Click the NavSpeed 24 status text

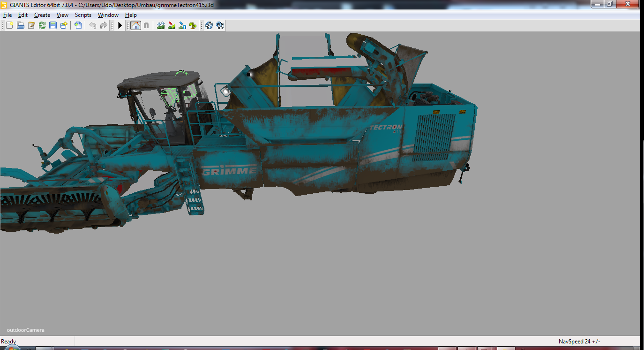(x=579, y=342)
